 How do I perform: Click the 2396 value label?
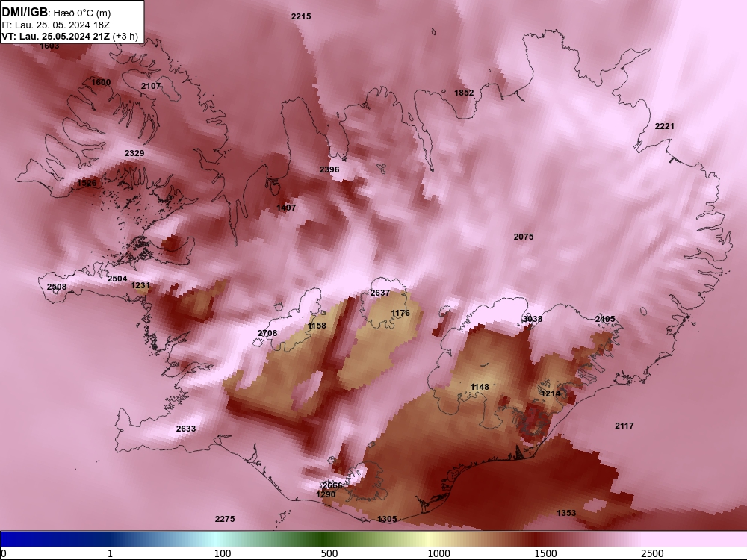pos(329,170)
